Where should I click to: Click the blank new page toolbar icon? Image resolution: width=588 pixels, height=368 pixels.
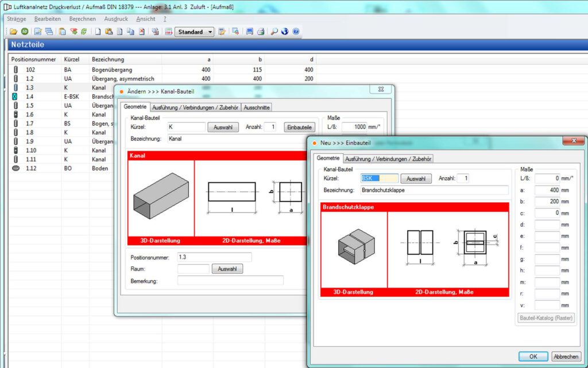98,32
